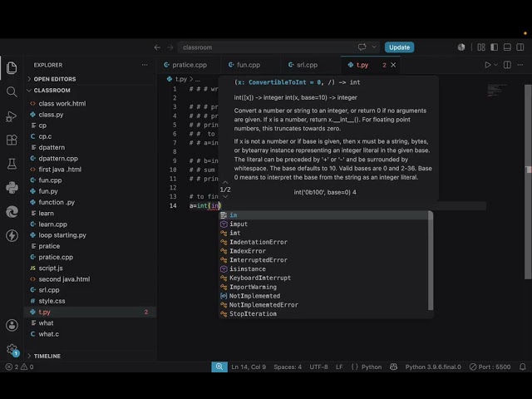Split the editor to the right
Image resolution: width=532 pixels, height=399 pixels.
(507, 65)
